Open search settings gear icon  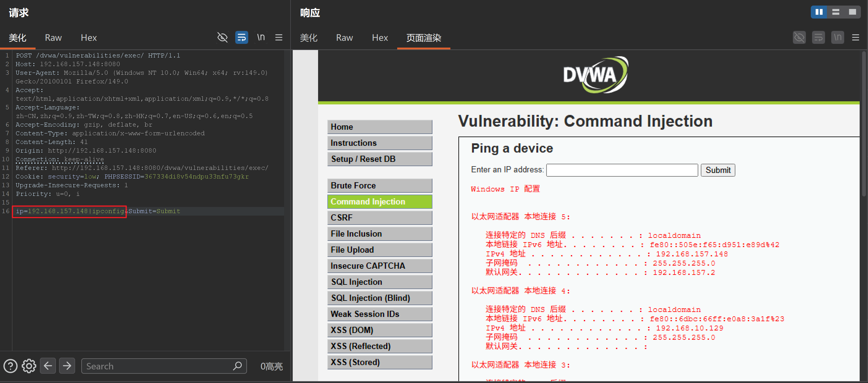[x=29, y=366]
